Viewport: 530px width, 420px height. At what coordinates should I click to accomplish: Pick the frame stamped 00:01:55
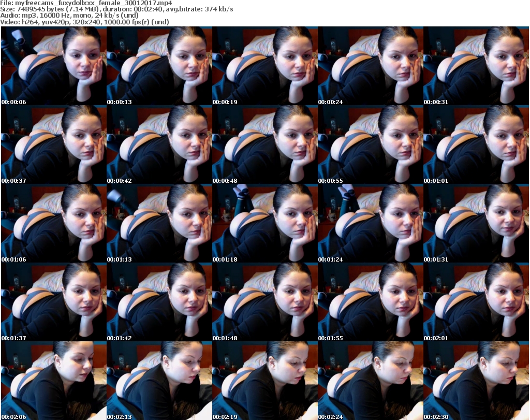(371, 302)
